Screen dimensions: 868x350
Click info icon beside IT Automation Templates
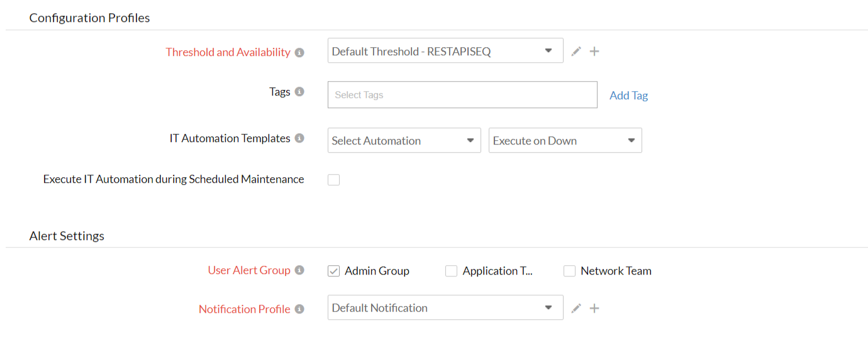point(299,138)
